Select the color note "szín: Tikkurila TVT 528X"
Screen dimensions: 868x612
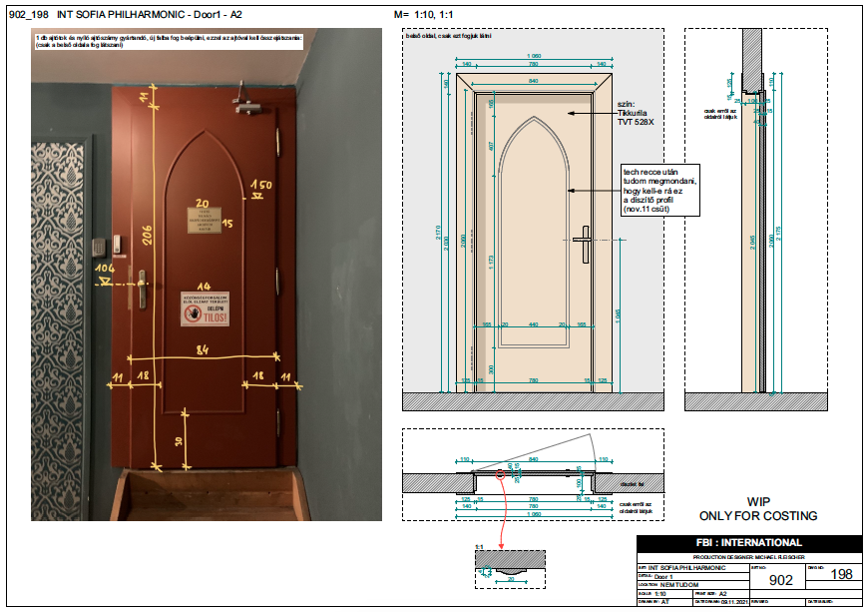pyautogui.click(x=636, y=113)
